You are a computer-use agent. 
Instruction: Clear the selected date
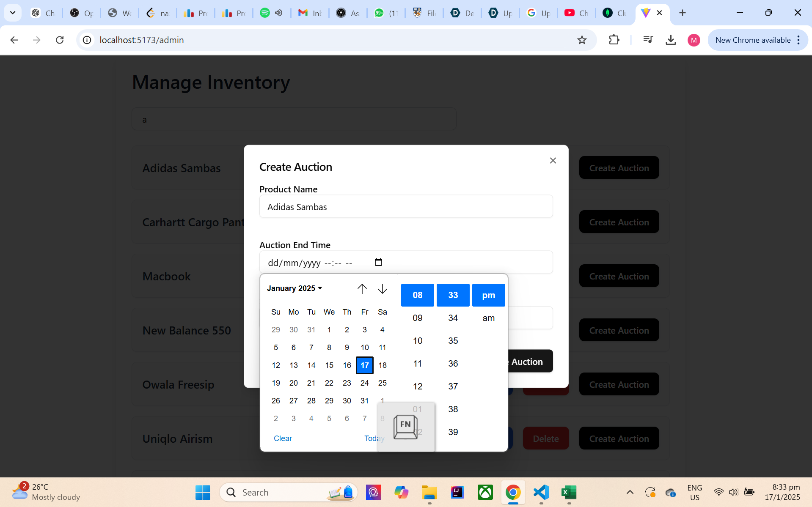click(283, 438)
